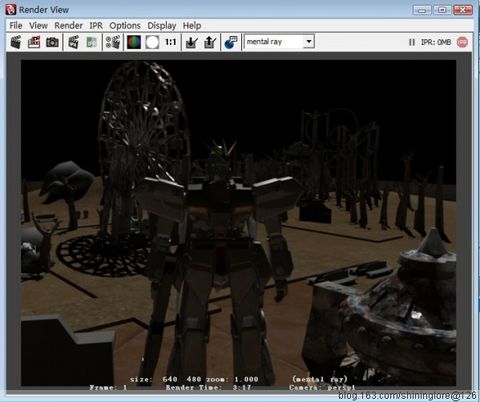480x402 pixels.
Task: Close the Render View window
Action: 463,10
